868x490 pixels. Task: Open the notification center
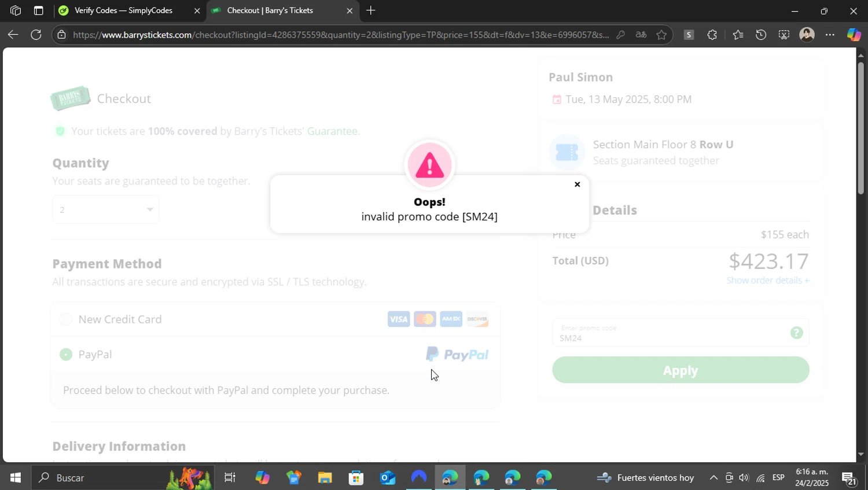click(x=849, y=478)
